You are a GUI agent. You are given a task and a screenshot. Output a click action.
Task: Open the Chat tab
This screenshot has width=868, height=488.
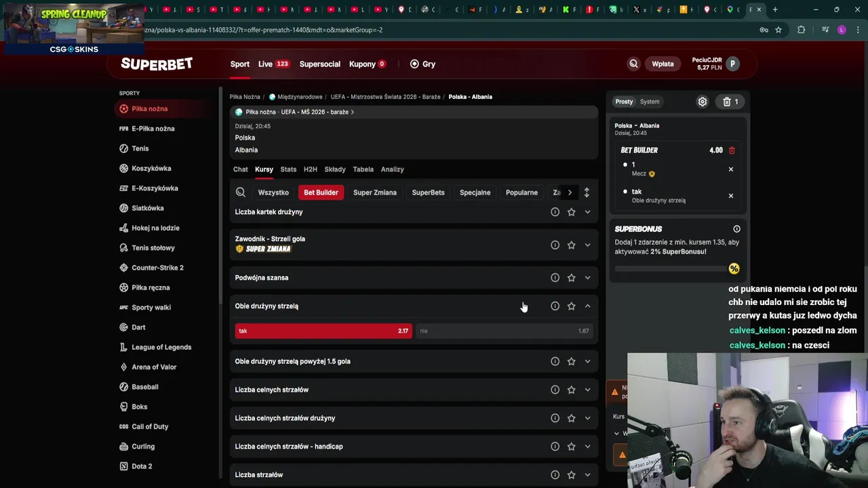pos(241,169)
